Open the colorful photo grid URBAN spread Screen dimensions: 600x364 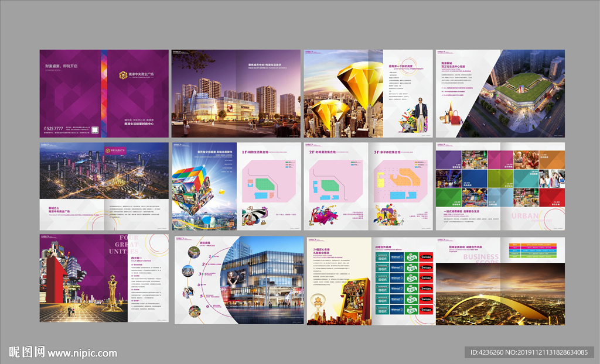pos(500,187)
